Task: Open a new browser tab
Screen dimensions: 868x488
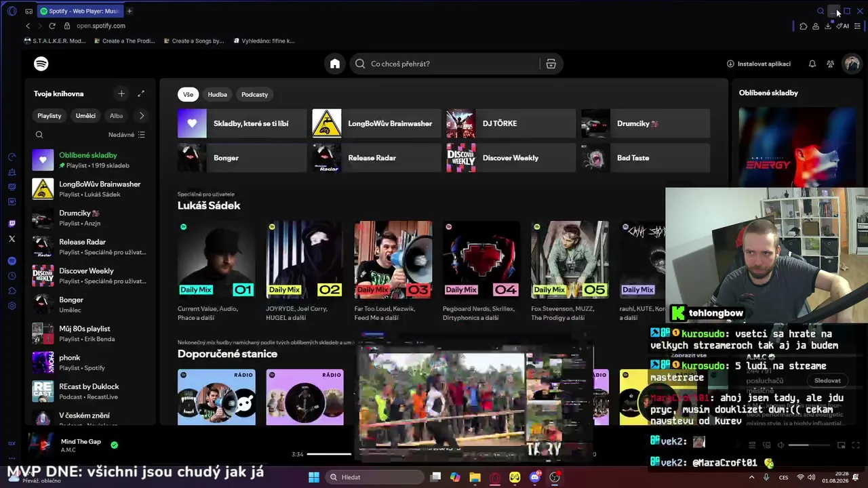Action: (130, 11)
